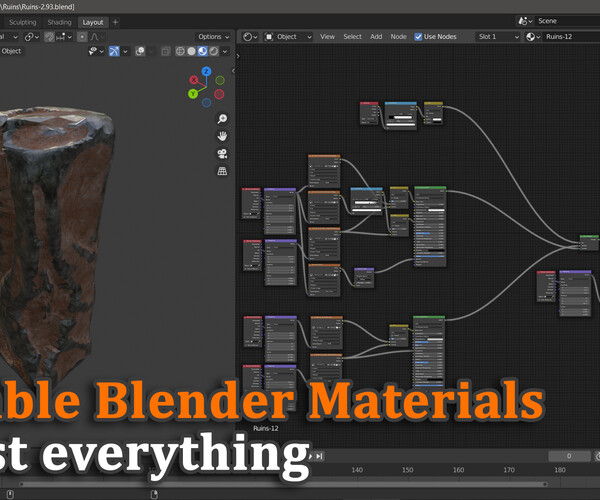Click the shader type Object icon
This screenshot has width=600, height=500.
[x=269, y=37]
